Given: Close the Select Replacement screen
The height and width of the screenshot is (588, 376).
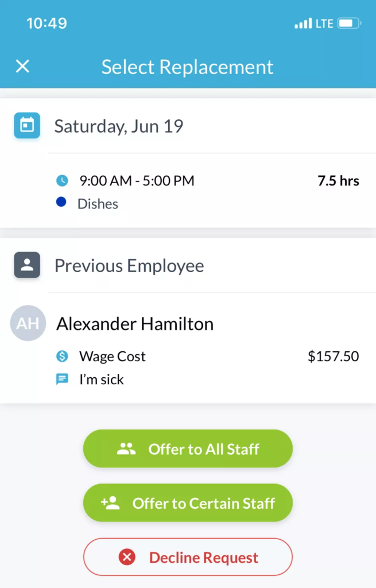Looking at the screenshot, I should click(22, 67).
